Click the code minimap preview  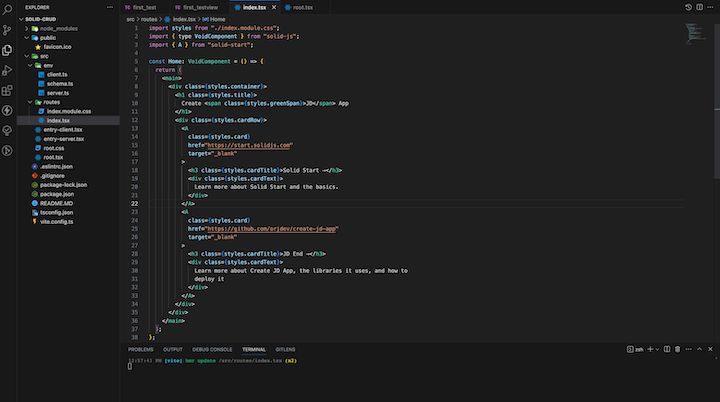pos(696,34)
